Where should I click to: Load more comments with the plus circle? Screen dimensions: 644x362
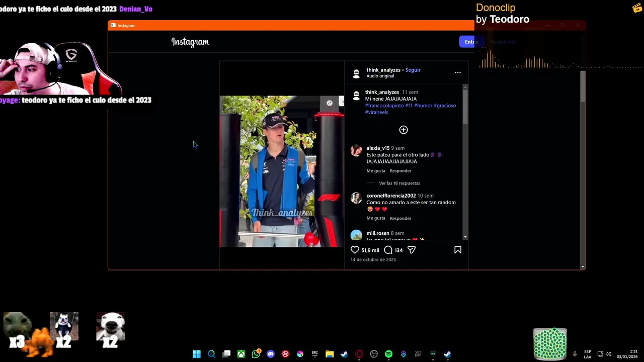(x=404, y=130)
